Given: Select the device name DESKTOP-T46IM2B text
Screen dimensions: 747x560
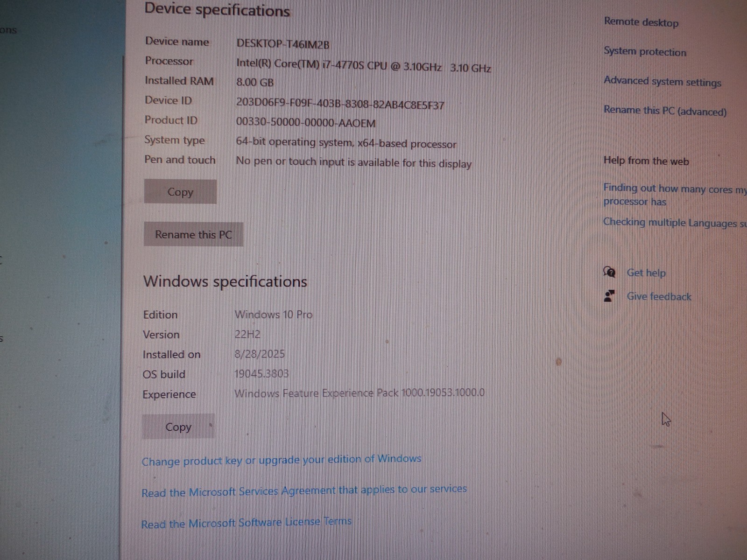Looking at the screenshot, I should (282, 44).
